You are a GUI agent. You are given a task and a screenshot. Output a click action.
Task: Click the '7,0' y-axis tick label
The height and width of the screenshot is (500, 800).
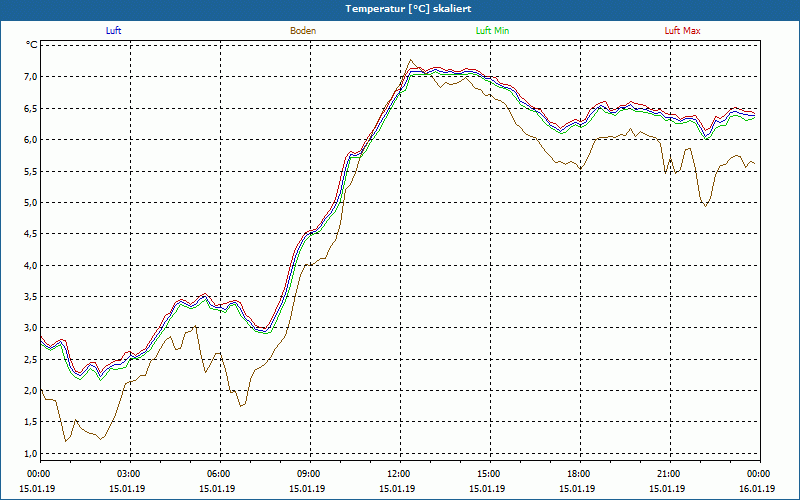pyautogui.click(x=31, y=77)
